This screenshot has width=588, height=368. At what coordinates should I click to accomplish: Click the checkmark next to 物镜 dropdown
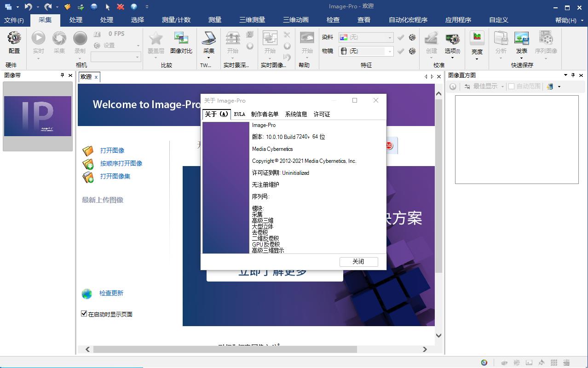point(401,51)
